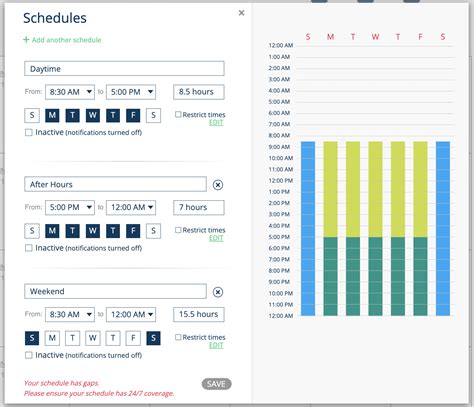474x407 pixels.
Task: Mark Daytime schedule as Inactive
Action: [29, 133]
